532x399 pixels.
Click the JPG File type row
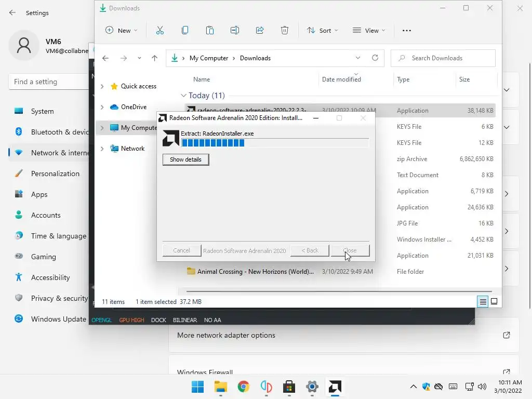[407, 223]
